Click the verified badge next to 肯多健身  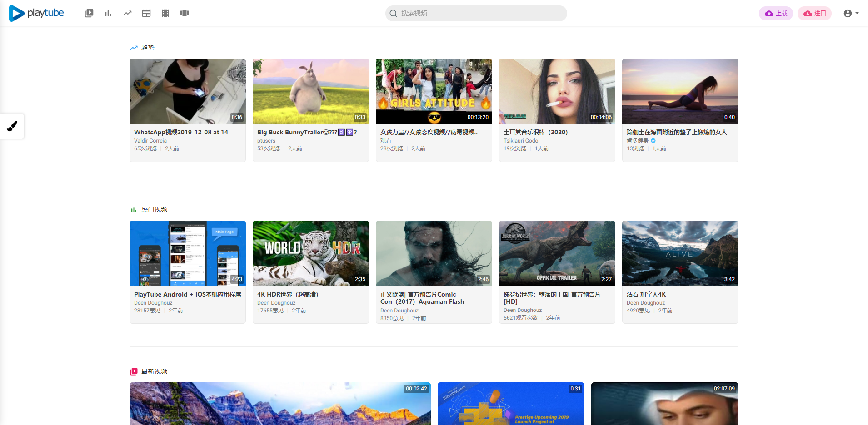pos(653,141)
